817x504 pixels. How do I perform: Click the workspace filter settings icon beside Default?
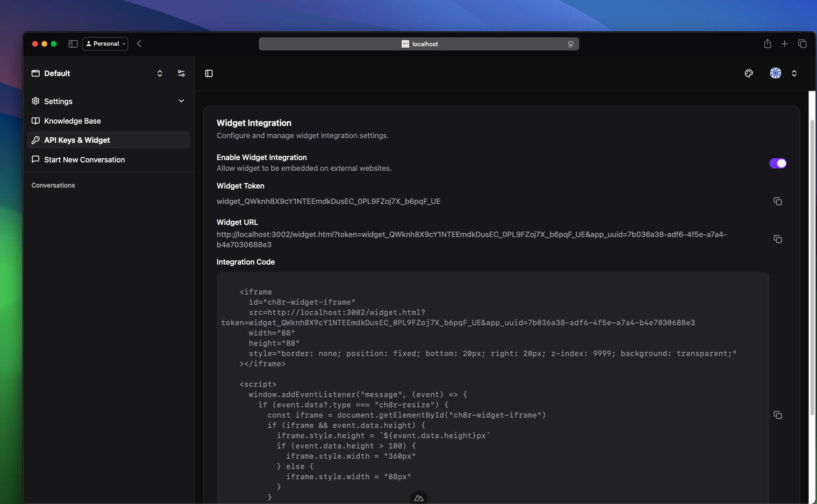[x=181, y=73]
